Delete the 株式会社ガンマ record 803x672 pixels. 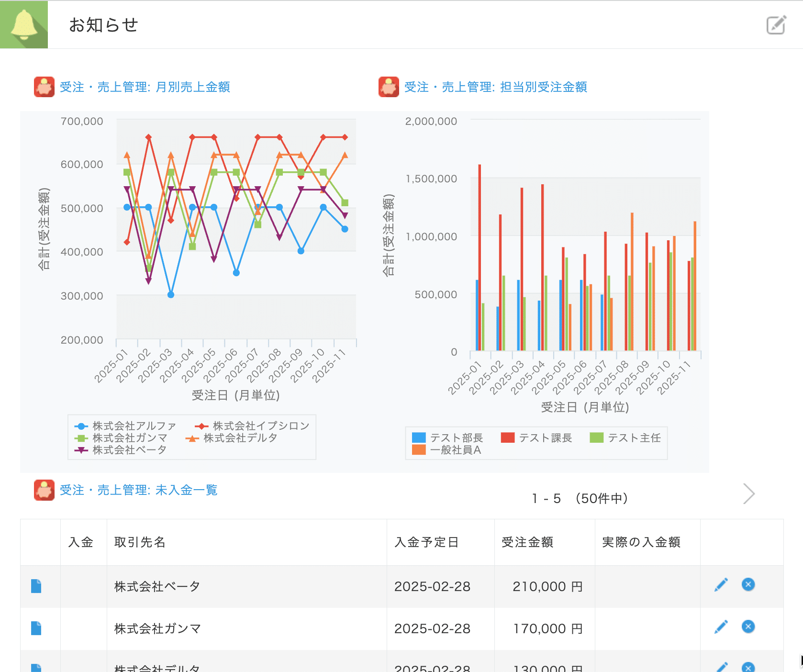[748, 627]
